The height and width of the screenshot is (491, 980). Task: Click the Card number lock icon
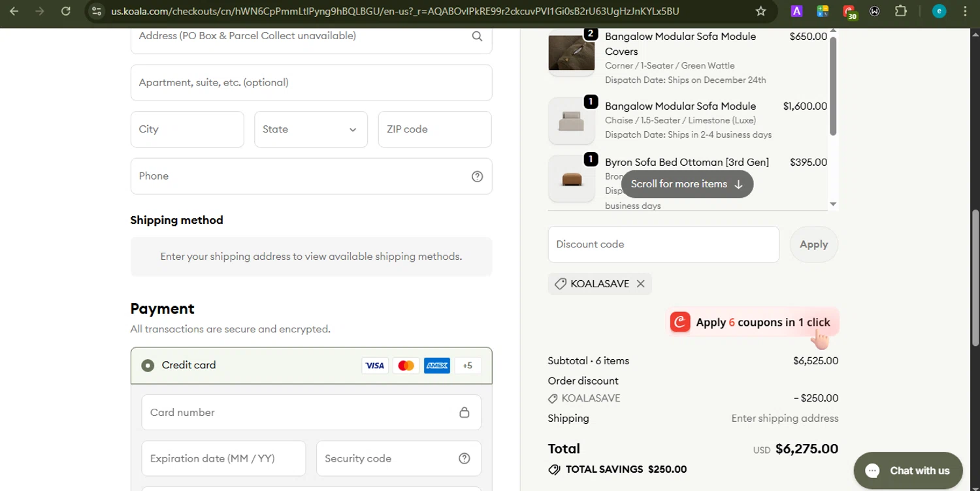click(464, 413)
